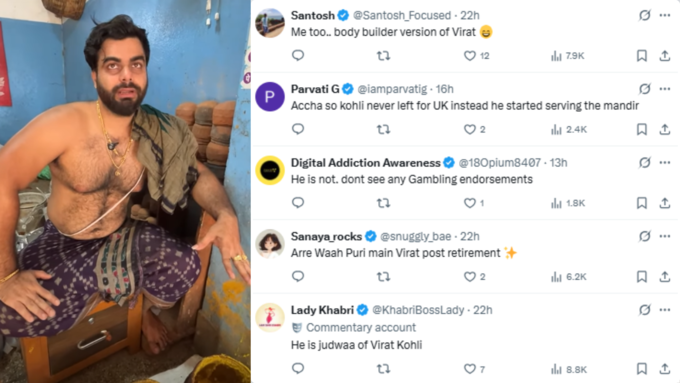Open Grok icon on Parvati G's tweet
The height and width of the screenshot is (383, 680).
(x=645, y=89)
